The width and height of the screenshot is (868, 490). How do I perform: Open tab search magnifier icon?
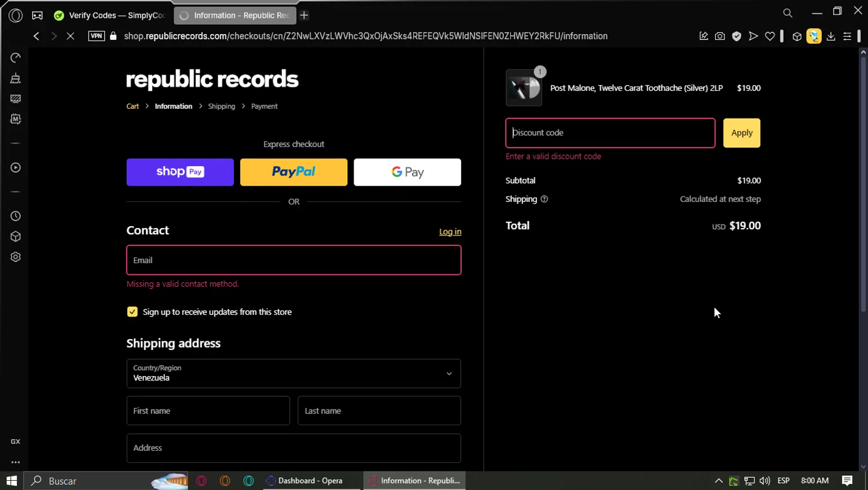[x=788, y=13]
